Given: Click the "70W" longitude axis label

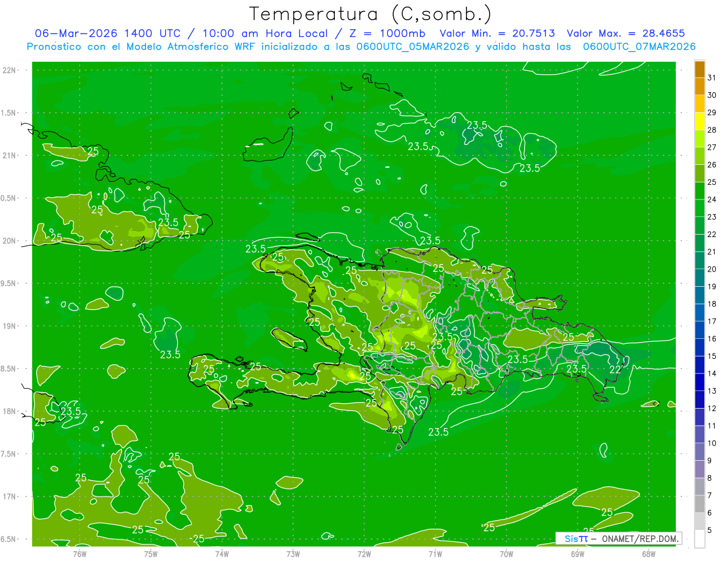Looking at the screenshot, I should coord(507,554).
